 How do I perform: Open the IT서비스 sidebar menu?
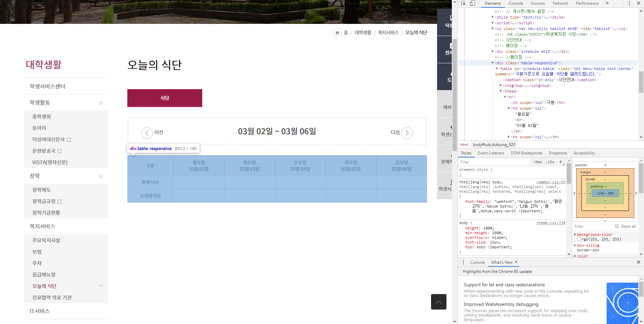tap(40, 311)
